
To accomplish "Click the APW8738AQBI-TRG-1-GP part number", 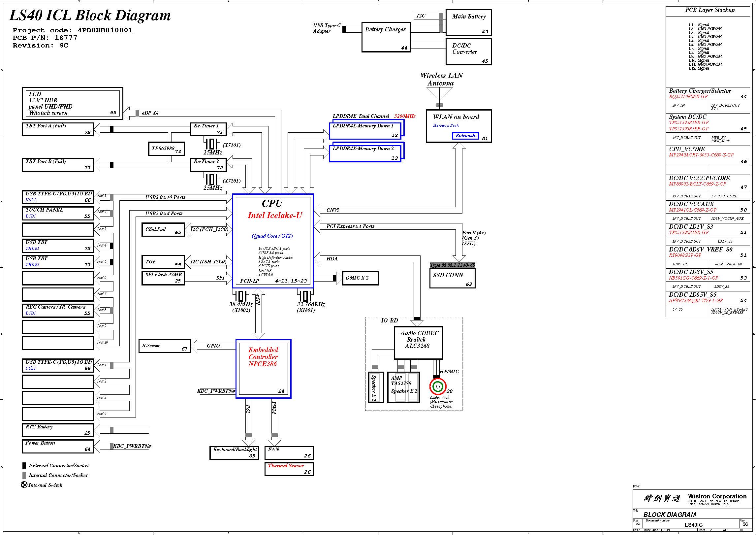I will pos(696,301).
